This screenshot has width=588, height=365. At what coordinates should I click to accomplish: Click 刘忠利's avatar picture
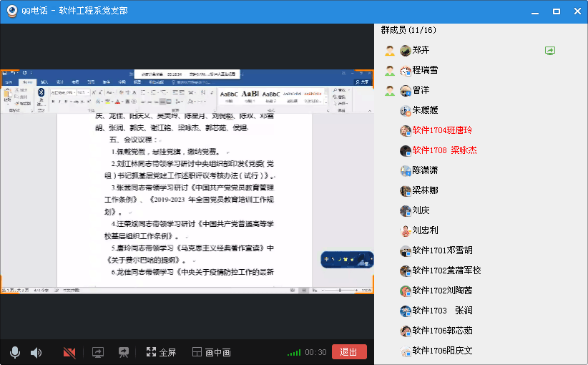coord(406,231)
